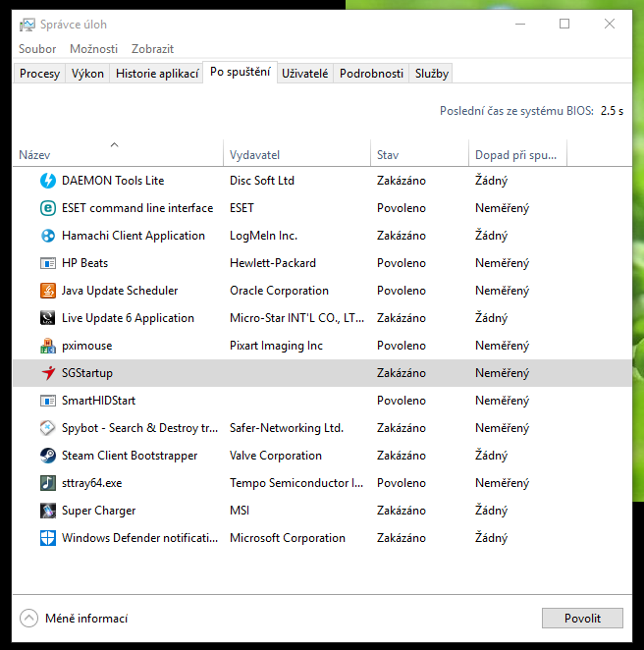Click the HP Beats window icon
Viewport: 644px width, 650px height.
coord(48,263)
